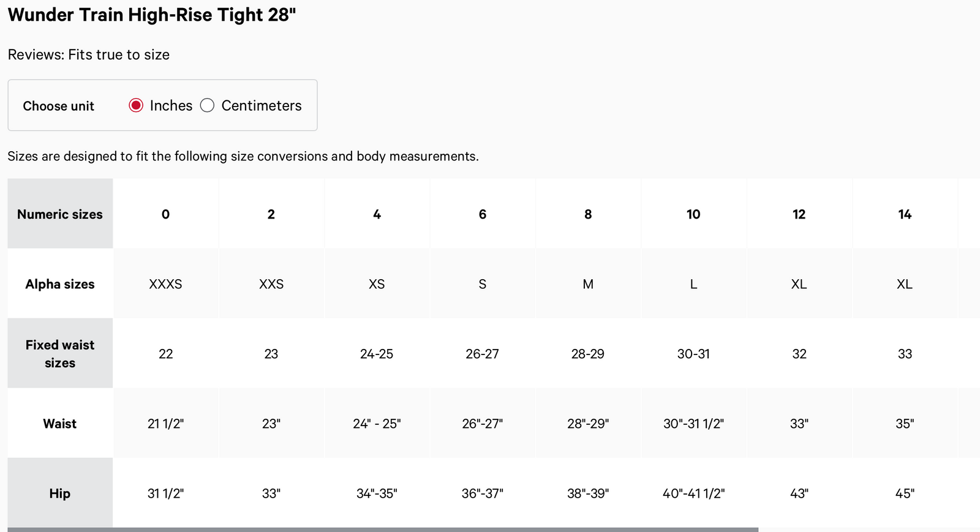
Task: Select the numeric size 14 column header
Action: pos(905,214)
